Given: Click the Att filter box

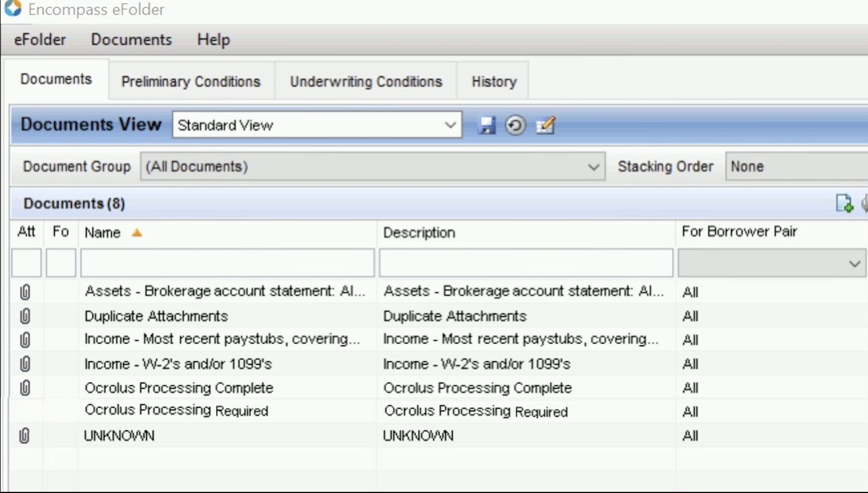Looking at the screenshot, I should [26, 263].
